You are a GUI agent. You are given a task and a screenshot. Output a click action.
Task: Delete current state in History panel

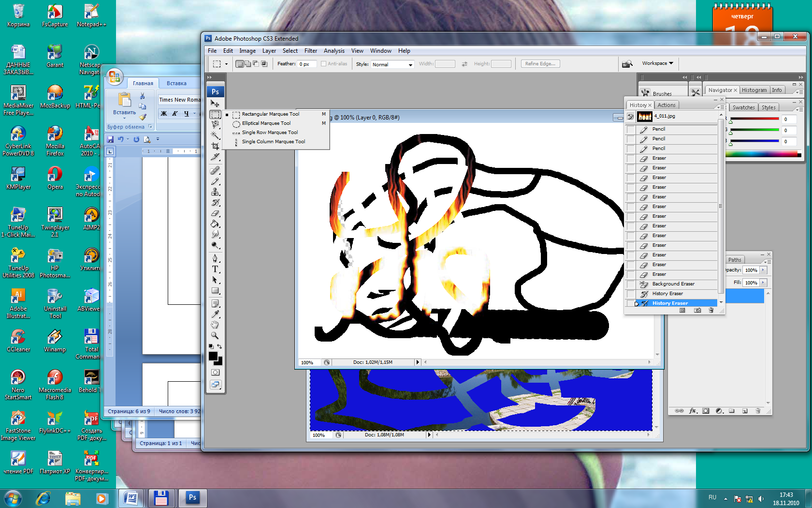711,311
